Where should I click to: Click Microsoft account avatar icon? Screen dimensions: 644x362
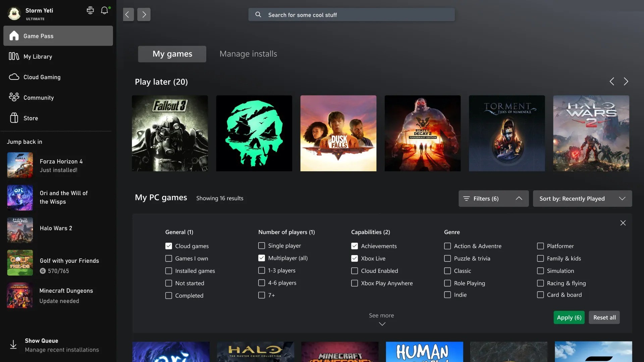[13, 13]
